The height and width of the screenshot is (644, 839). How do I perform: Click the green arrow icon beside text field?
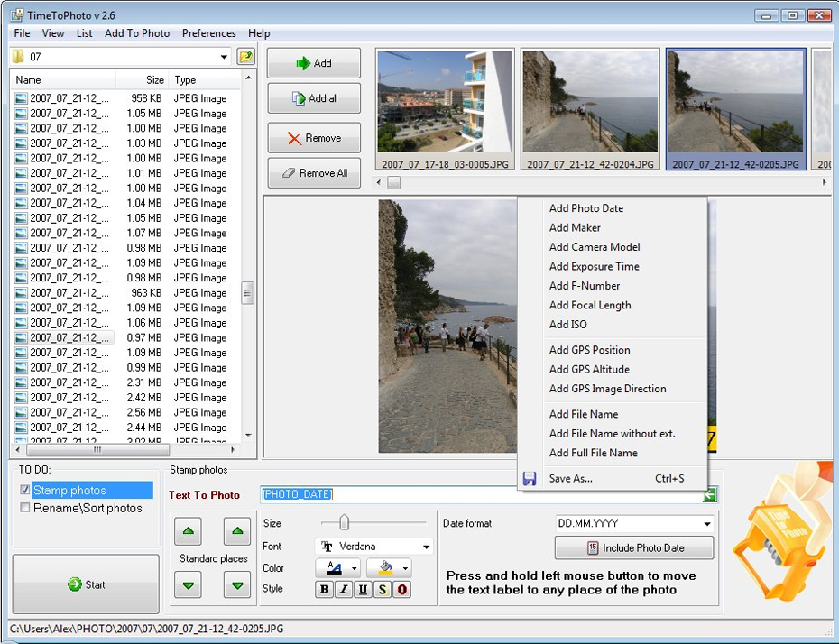(711, 494)
